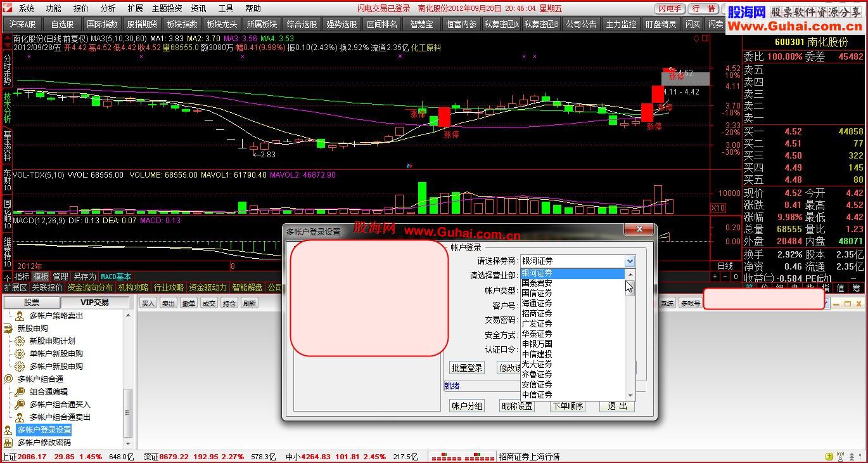Open the 智能解盘 tab
The image size is (868, 463).
point(247,287)
